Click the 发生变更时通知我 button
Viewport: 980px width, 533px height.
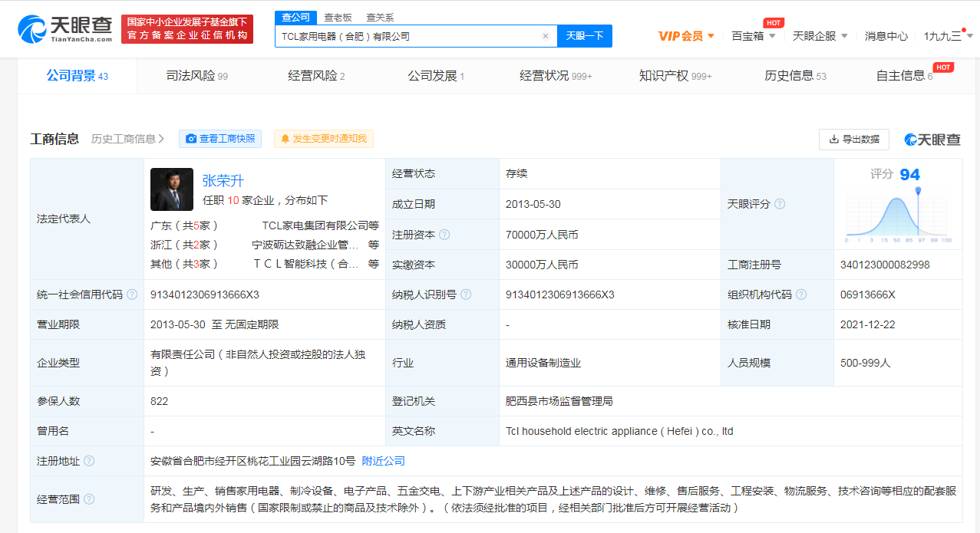click(x=324, y=139)
